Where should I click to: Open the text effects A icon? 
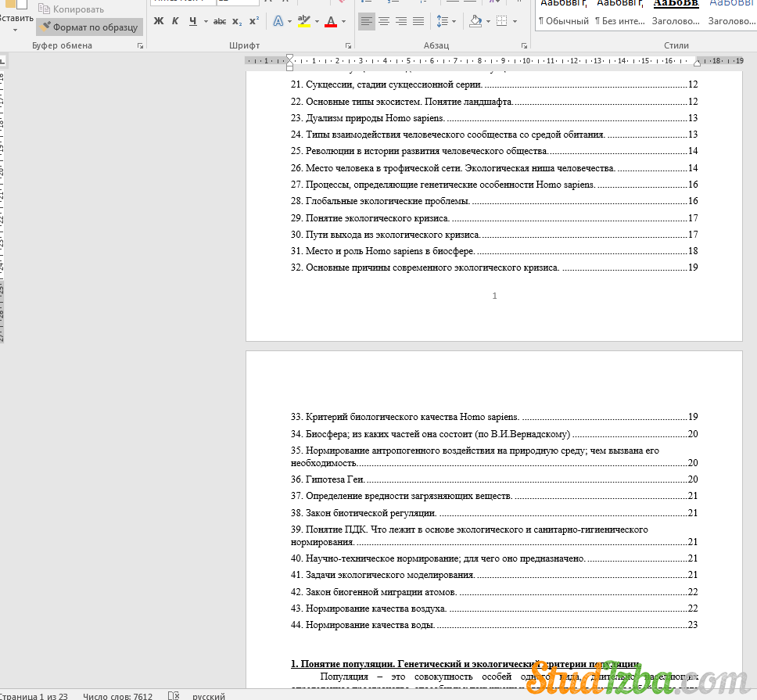pyautogui.click(x=278, y=21)
